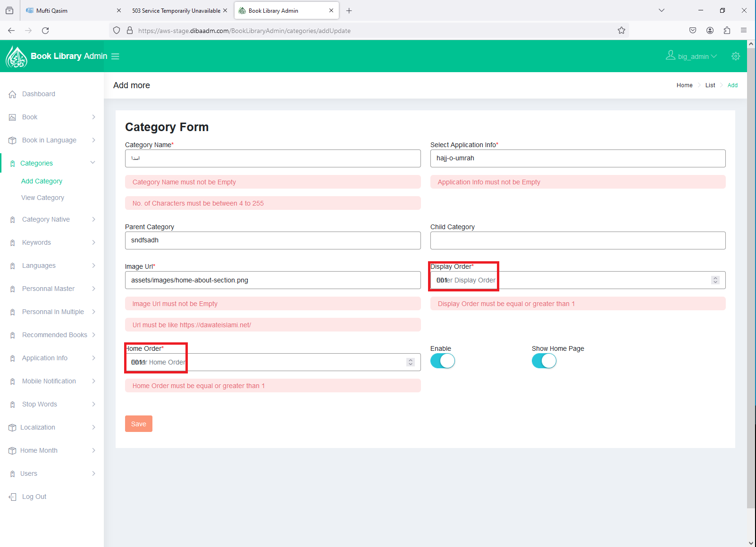Go to Home via breadcrumb link
This screenshot has width=756, height=547.
point(684,85)
